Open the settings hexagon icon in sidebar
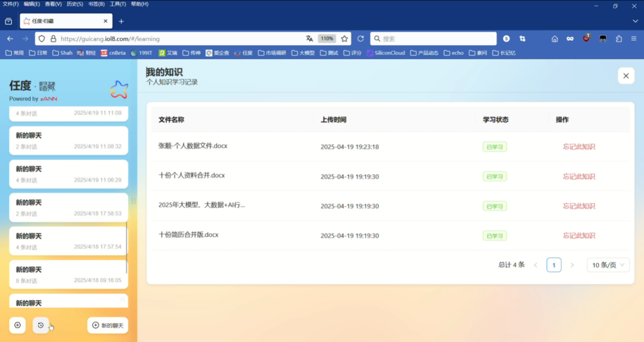The width and height of the screenshot is (644, 342). coord(17,325)
